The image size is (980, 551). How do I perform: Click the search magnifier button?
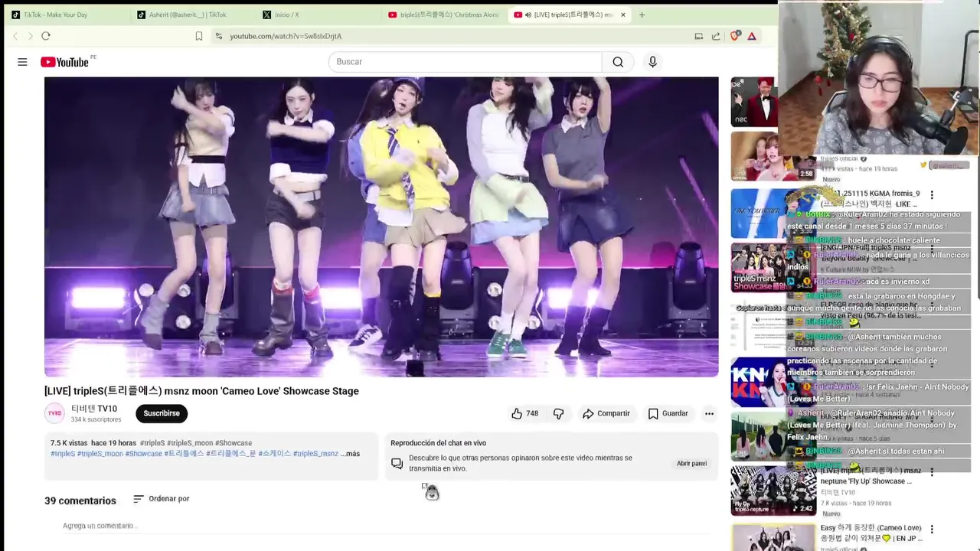coord(618,62)
